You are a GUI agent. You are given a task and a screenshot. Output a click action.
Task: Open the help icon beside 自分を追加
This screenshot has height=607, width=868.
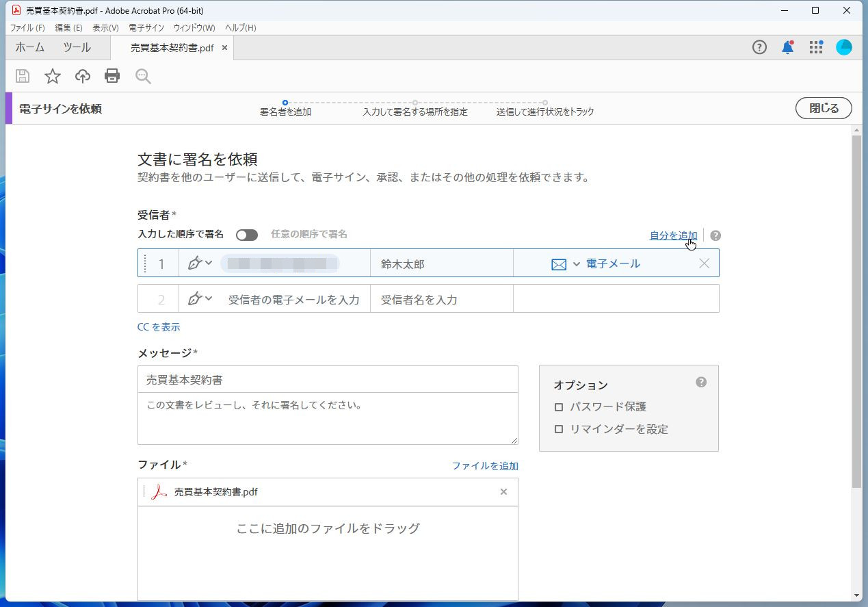715,235
